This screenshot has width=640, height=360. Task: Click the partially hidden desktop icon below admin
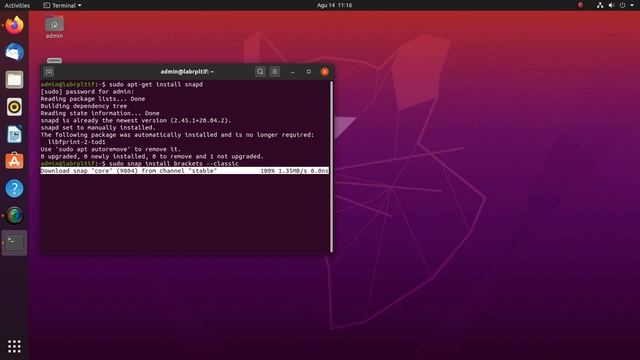(x=54, y=61)
